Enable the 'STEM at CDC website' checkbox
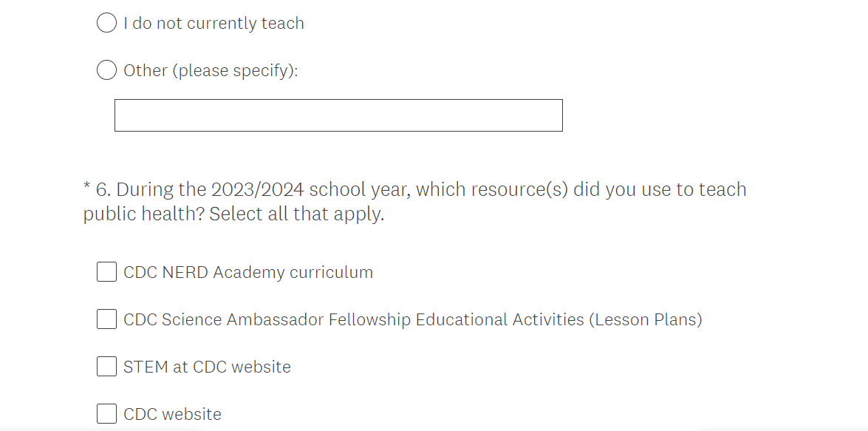868x431 pixels. click(107, 367)
